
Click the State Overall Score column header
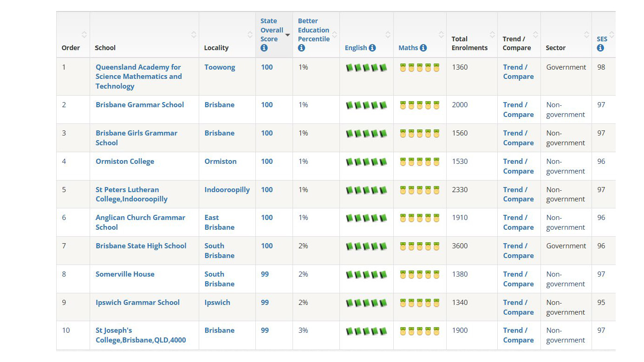point(272,30)
